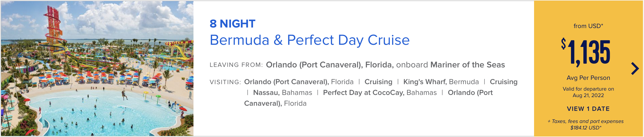Screen dimensions: 644x137
Task: Click the from USD* label
Action: tap(588, 26)
